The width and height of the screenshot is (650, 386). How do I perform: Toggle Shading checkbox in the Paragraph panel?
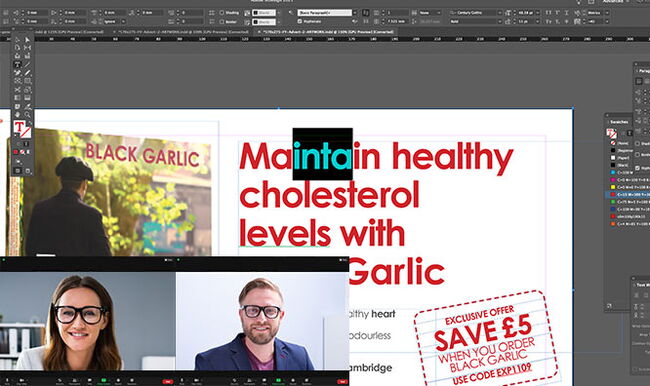click(x=638, y=143)
